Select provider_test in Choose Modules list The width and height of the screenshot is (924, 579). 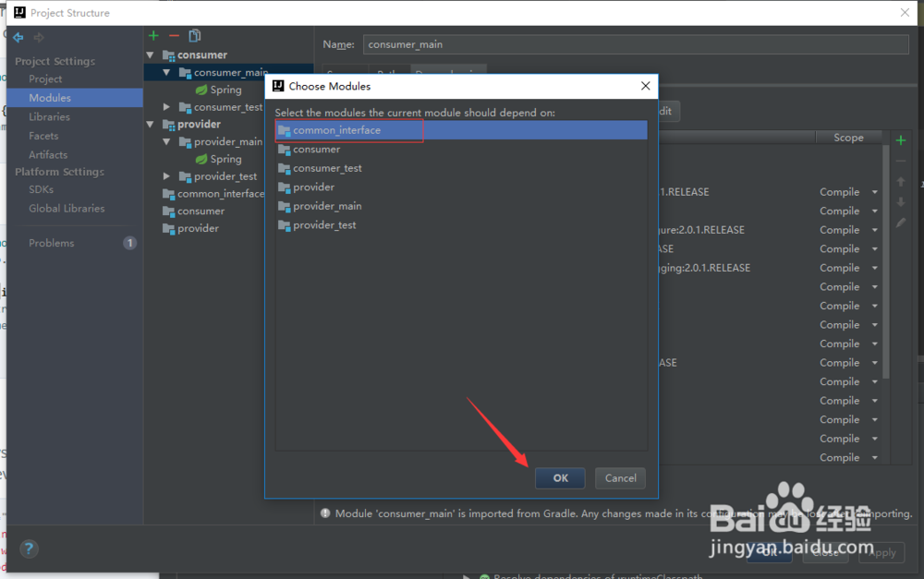coord(461,225)
